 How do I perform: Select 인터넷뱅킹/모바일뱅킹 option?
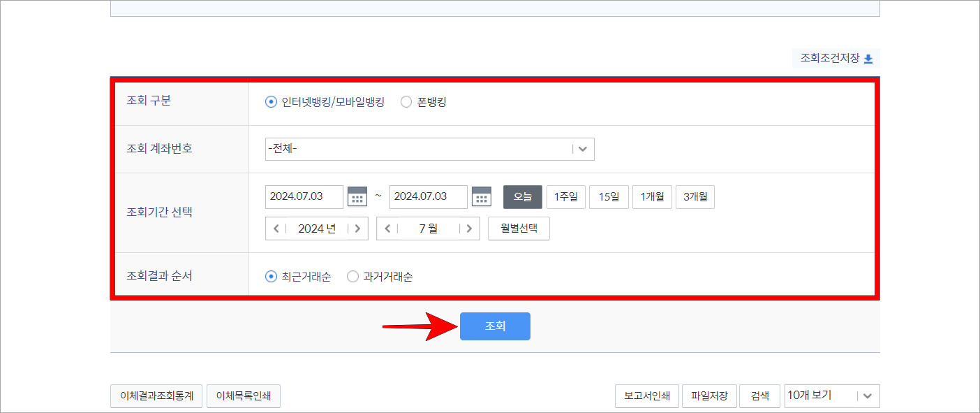coord(271,101)
